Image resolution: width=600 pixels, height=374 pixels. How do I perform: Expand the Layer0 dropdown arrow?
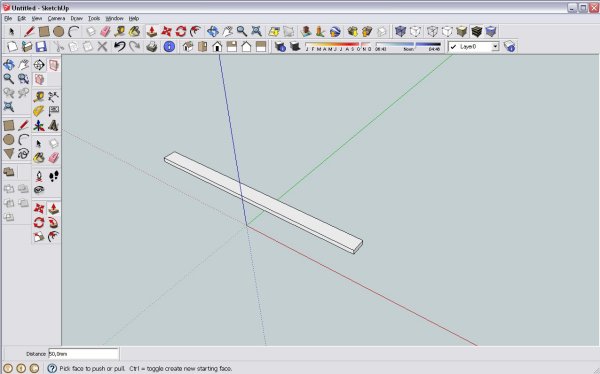coord(495,47)
